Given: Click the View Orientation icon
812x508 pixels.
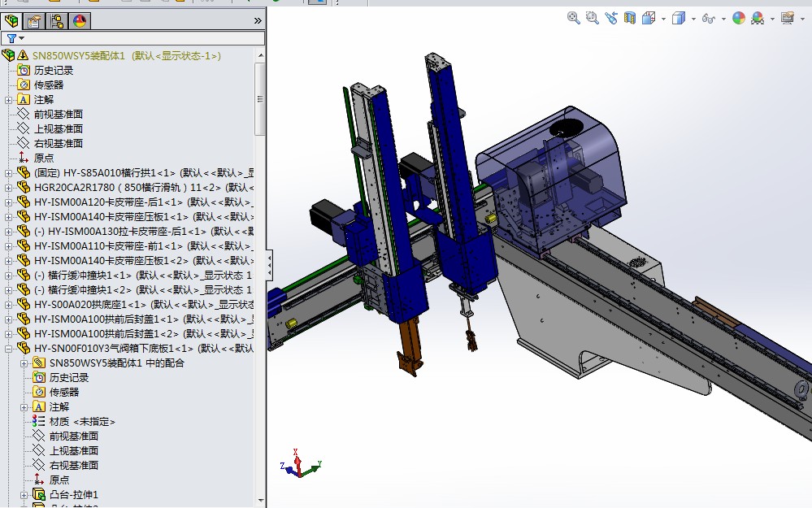Looking at the screenshot, I should 647,16.
